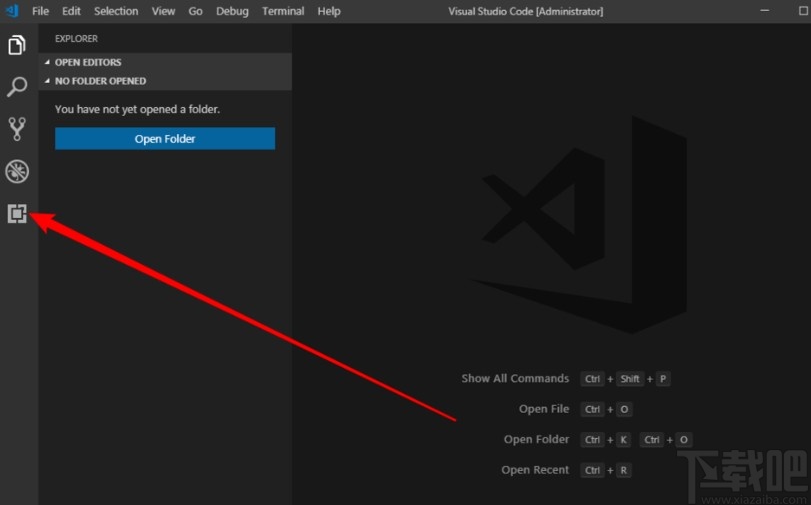Viewport: 811px width, 505px height.
Task: Click the 'Open File' shortcut hint
Action: click(x=544, y=409)
